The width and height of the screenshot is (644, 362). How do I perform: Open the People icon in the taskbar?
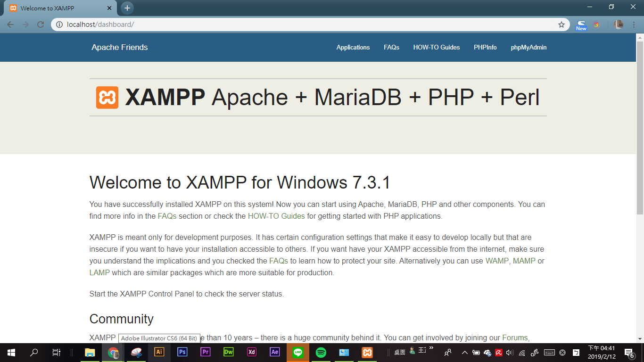(x=448, y=352)
